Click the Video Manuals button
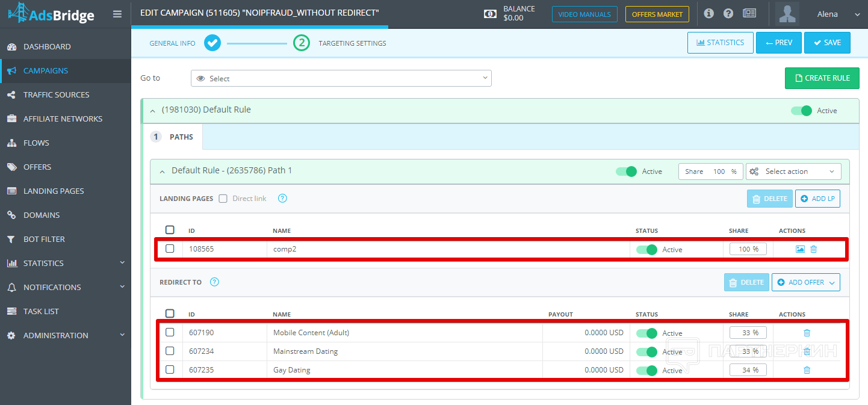 point(584,14)
